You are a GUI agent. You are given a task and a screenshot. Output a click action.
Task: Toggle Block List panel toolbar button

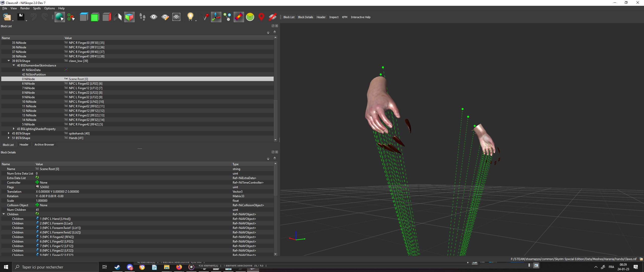[x=289, y=17]
